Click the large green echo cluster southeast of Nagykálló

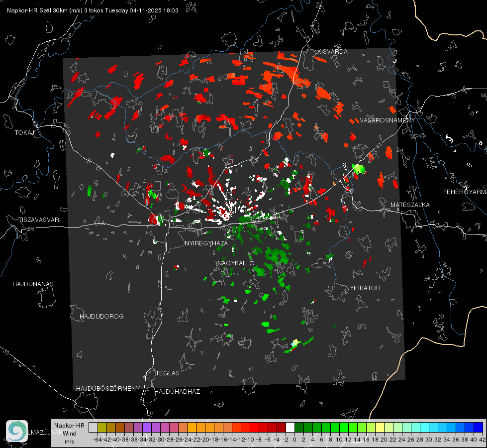pyautogui.click(x=276, y=255)
